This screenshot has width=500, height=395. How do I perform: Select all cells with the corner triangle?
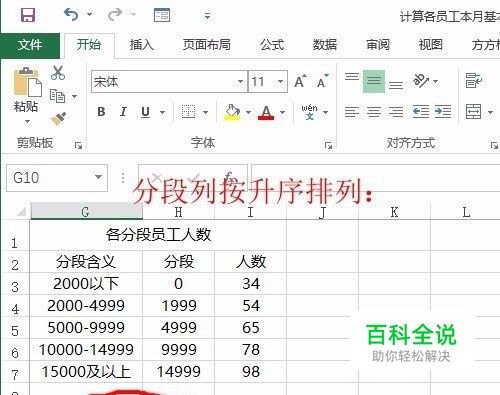click(21, 211)
